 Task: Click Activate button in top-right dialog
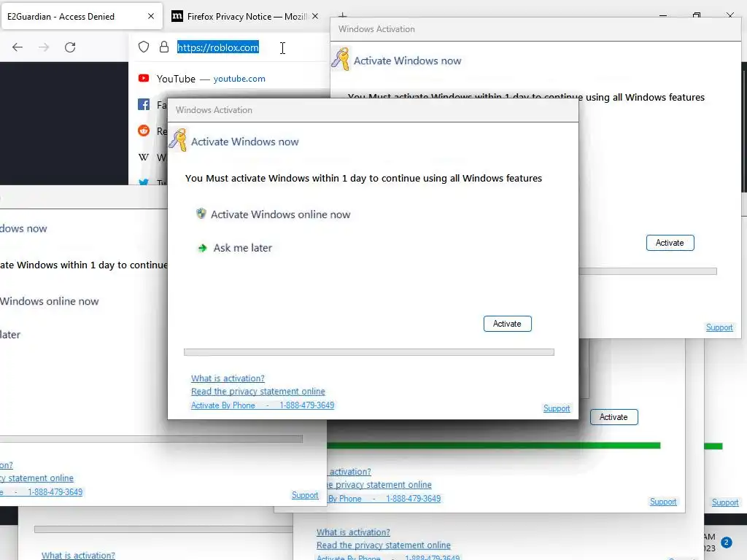670,243
